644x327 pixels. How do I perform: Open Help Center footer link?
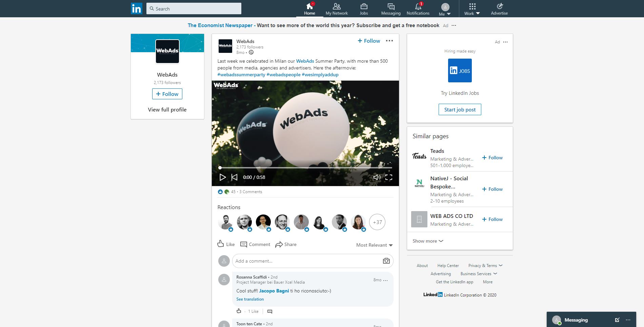coord(448,266)
